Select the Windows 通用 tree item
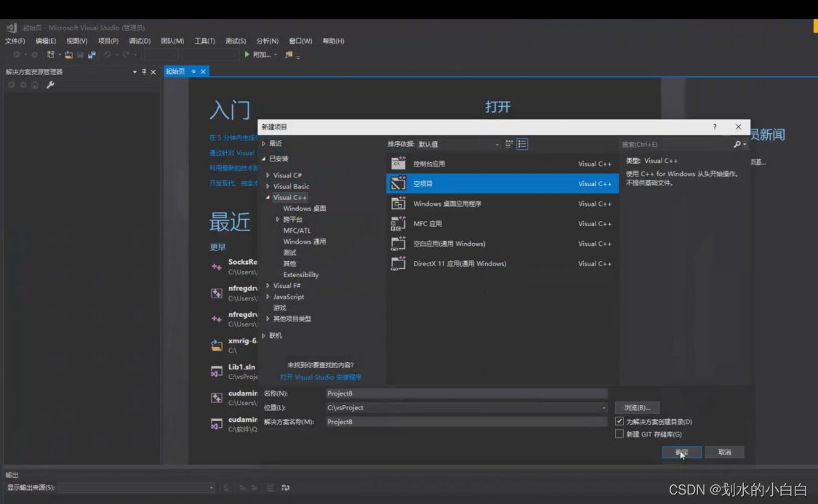Image resolution: width=818 pixels, height=504 pixels. (x=305, y=241)
